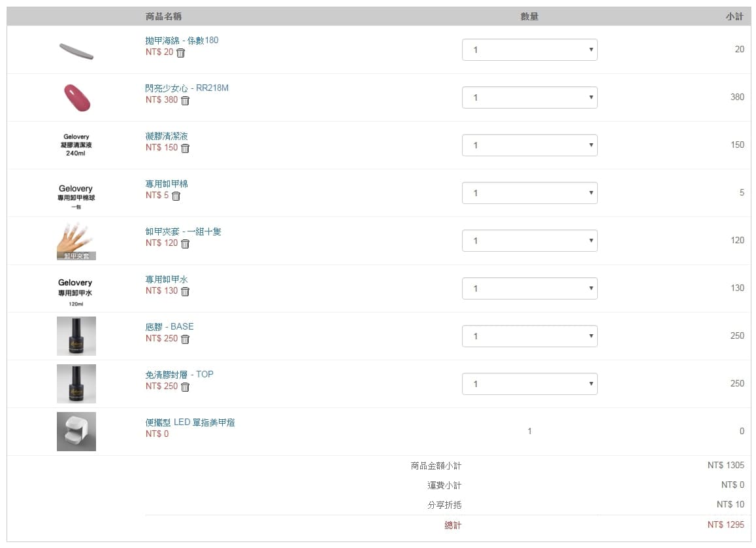
Task: Delete 拋甲海綿 item with trash icon
Action: [x=181, y=53]
